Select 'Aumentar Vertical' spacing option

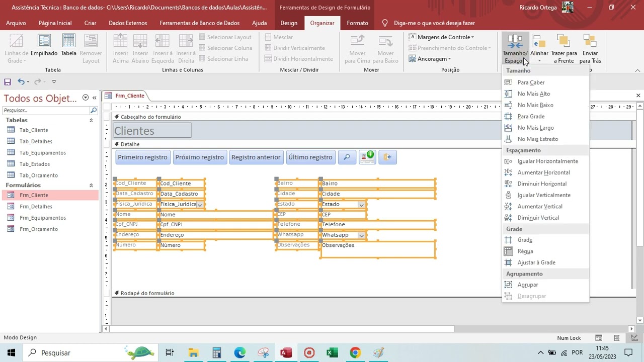pos(545,207)
